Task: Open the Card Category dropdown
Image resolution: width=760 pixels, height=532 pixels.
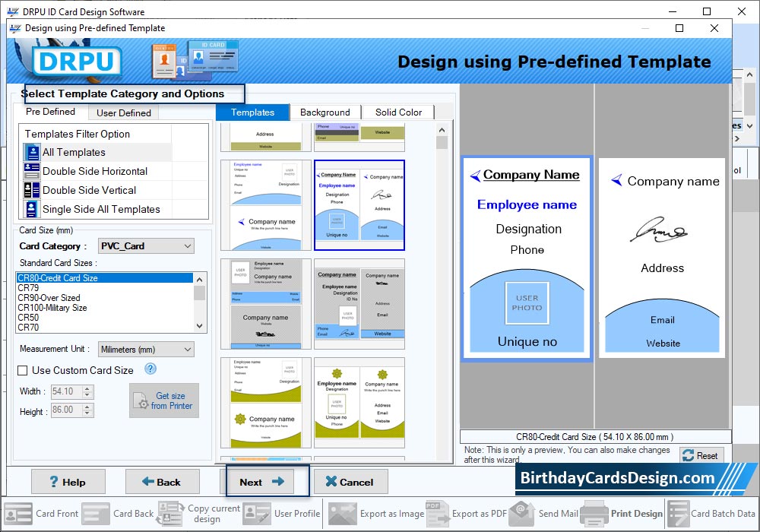Action: tap(146, 246)
